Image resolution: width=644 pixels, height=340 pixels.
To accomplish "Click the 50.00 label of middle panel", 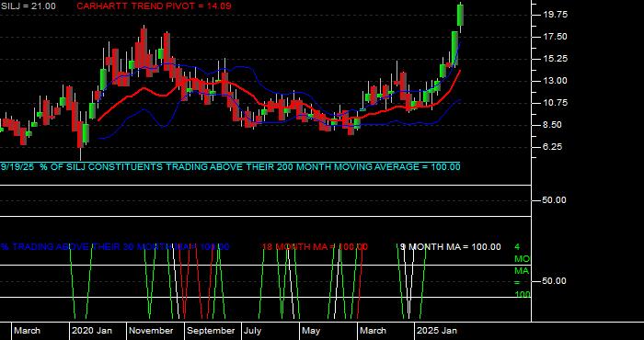I will (x=556, y=200).
